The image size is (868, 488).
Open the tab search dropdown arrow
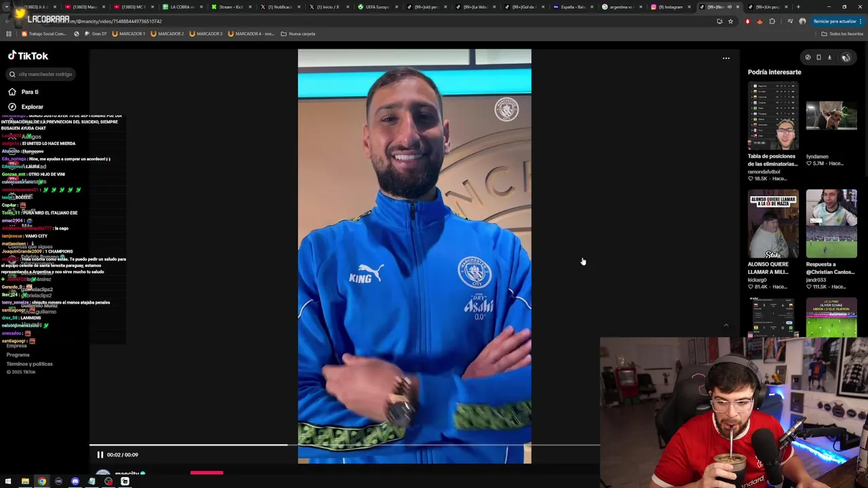click(7, 7)
